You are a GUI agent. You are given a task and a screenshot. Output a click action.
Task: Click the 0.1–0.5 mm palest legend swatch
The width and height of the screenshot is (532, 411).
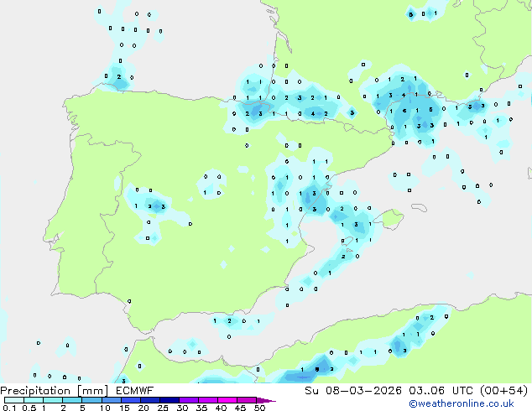click(x=14, y=400)
